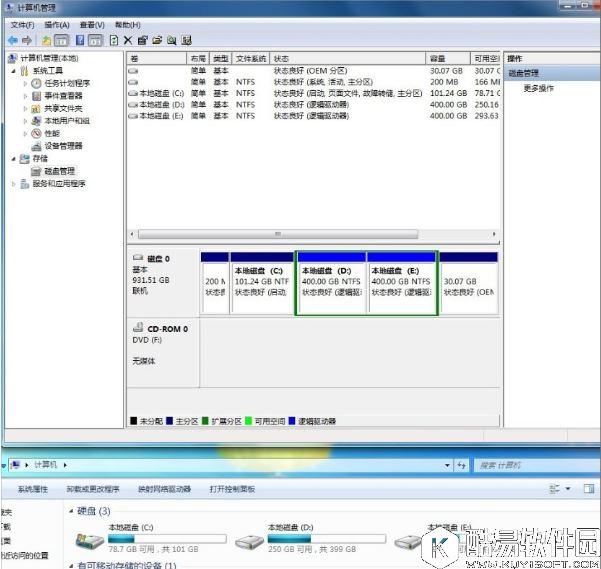Expand the 共享文件夹 node arrow

[25, 108]
